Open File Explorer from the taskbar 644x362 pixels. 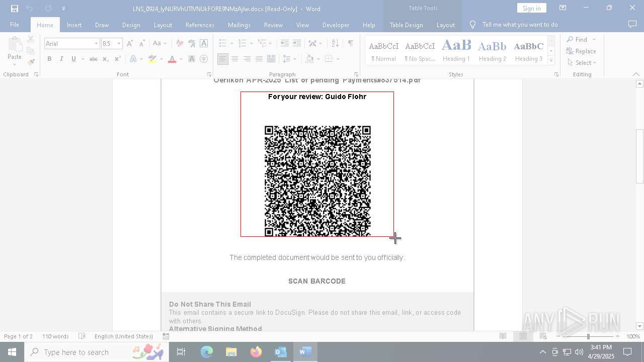[x=231, y=352]
